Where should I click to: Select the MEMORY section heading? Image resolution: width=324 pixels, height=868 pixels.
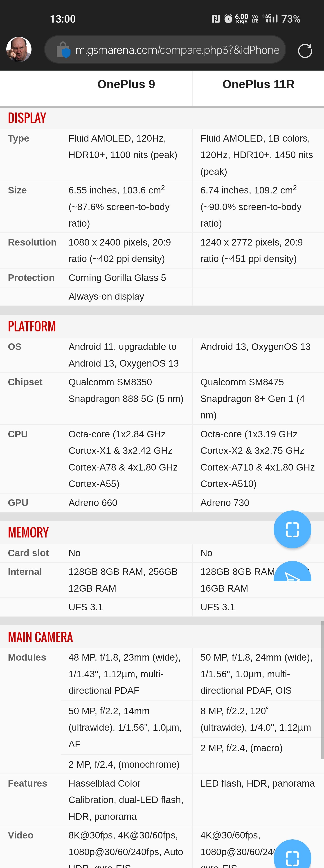[28, 532]
